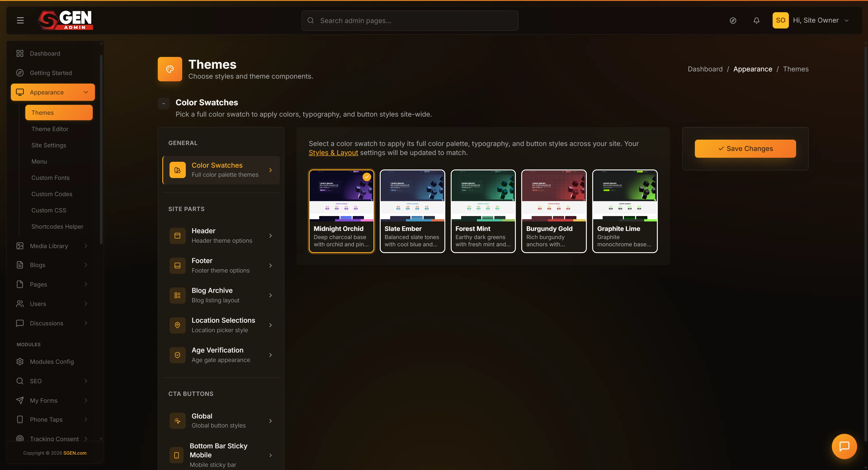Click the Bottom Bar Sticky Mobile icon

(176, 455)
